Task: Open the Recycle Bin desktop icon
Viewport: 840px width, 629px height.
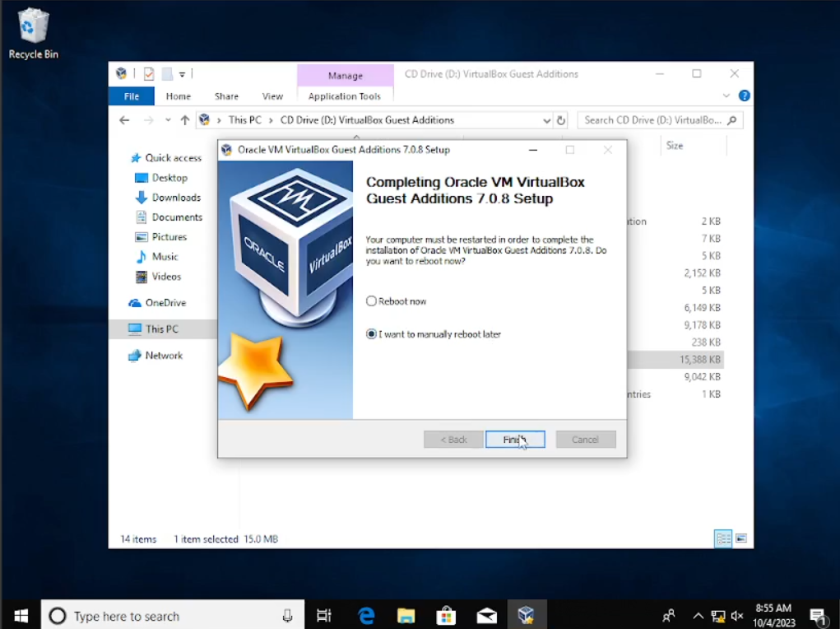Action: point(33,33)
